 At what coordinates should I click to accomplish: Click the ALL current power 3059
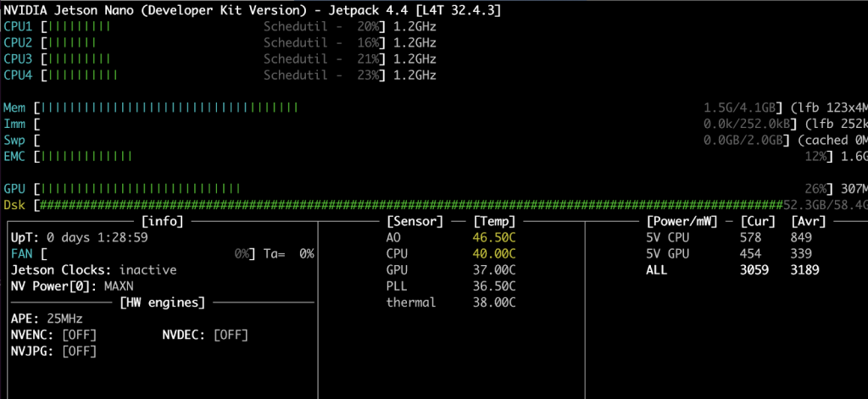click(754, 270)
